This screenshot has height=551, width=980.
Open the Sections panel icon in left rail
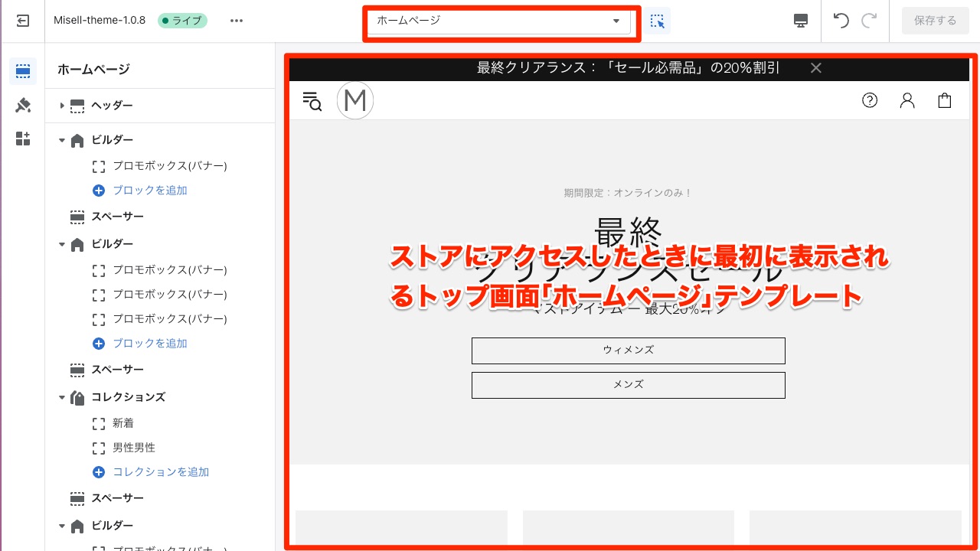[x=23, y=71]
